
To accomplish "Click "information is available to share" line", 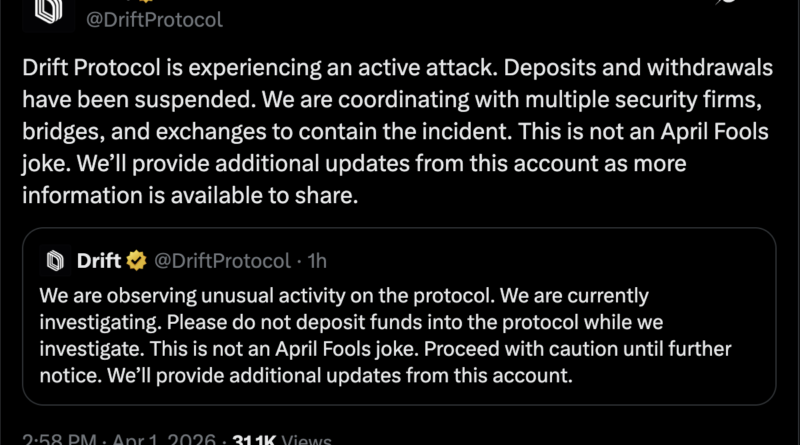I will 188,197.
